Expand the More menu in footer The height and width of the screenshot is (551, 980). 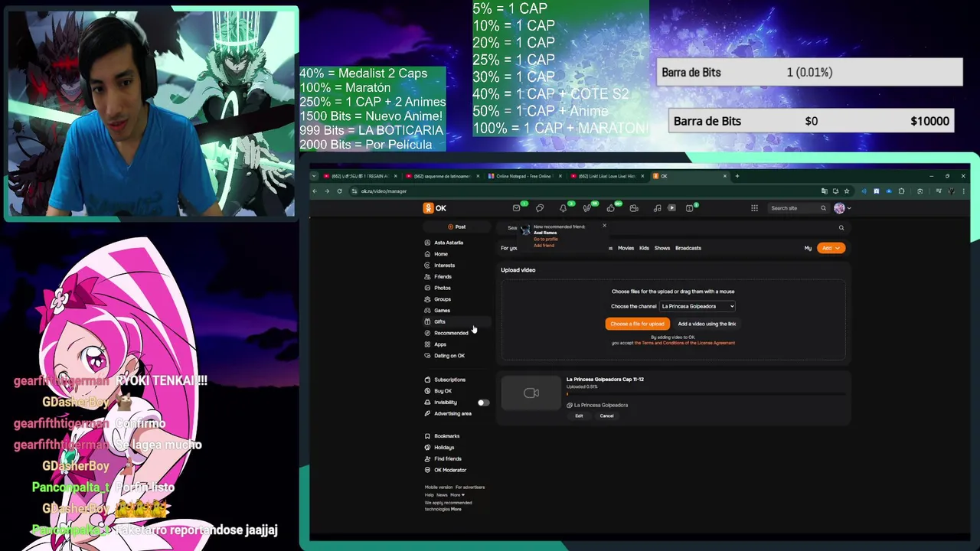457,495
